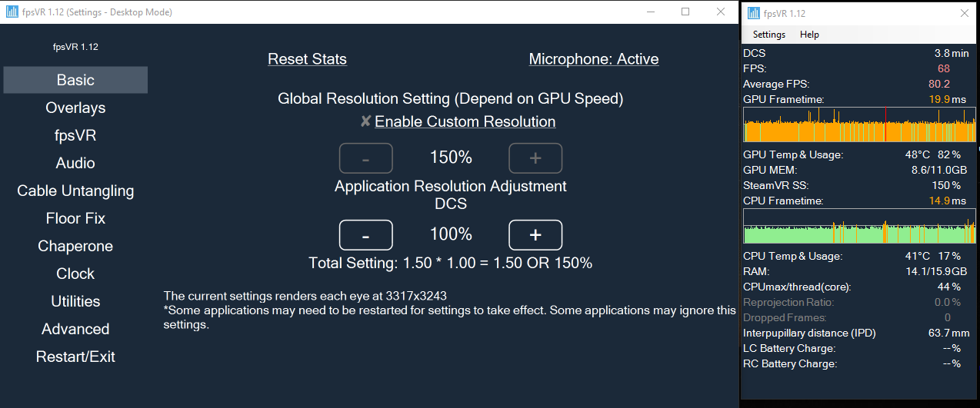Click Reset Stats link
Screen dimensions: 980x408
pyautogui.click(x=307, y=59)
